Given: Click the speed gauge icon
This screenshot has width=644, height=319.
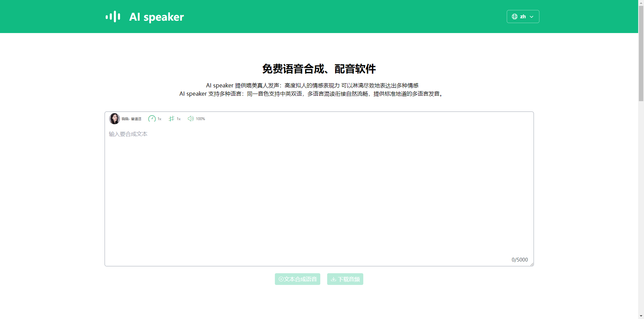Looking at the screenshot, I should (x=152, y=119).
